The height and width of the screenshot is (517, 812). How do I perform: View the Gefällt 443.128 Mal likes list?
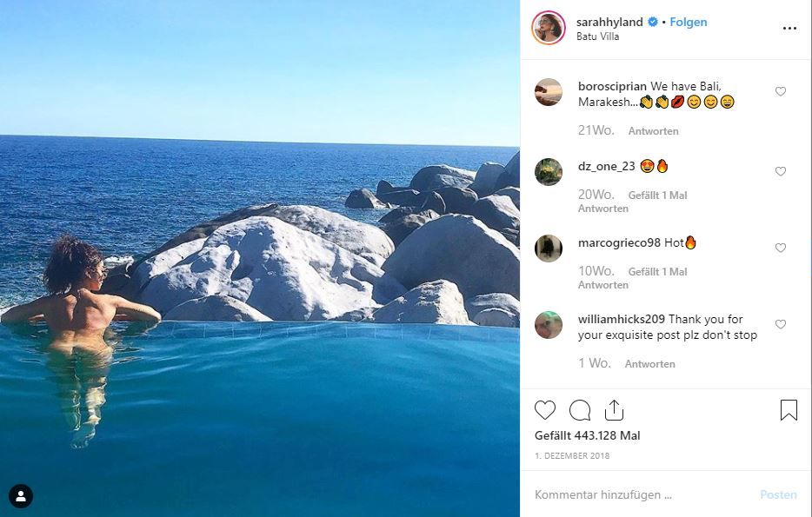point(587,435)
